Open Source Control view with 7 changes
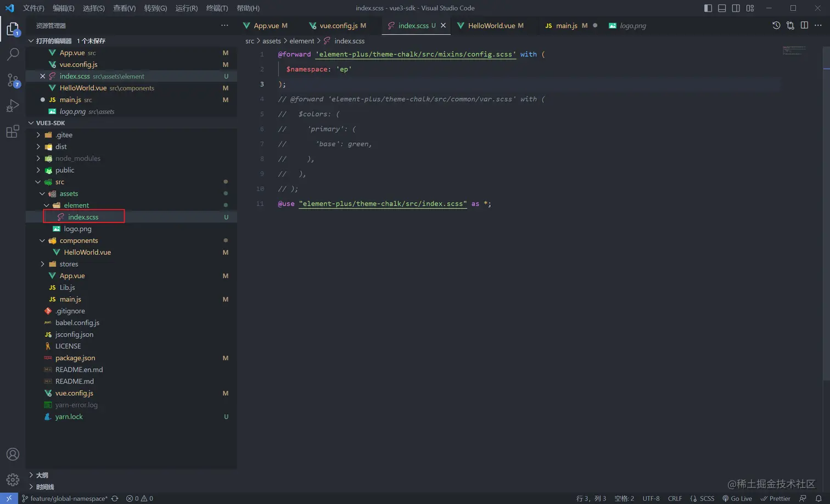This screenshot has height=504, width=830. 13,80
